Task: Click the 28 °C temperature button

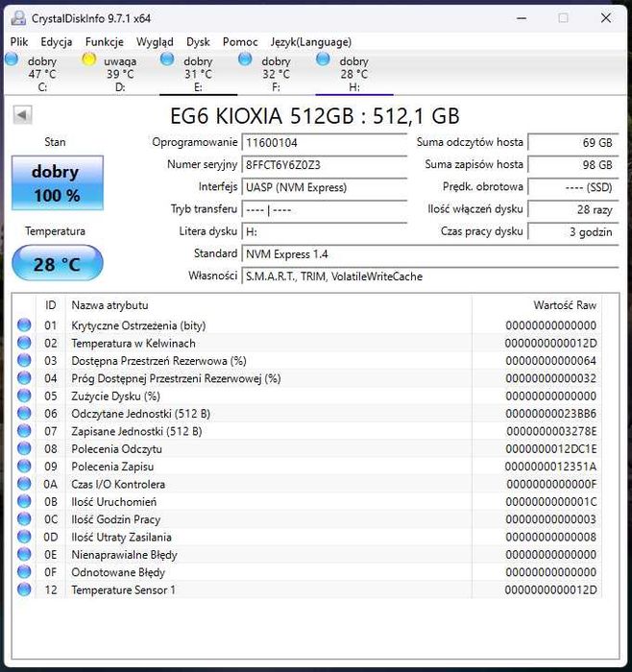Action: (x=58, y=263)
